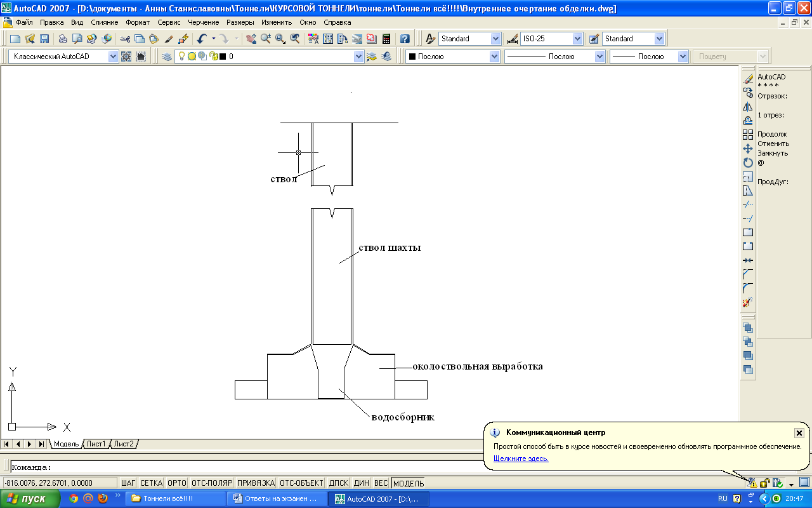The width and height of the screenshot is (812, 508).
Task: Open Help question mark icon
Action: tap(405, 39)
